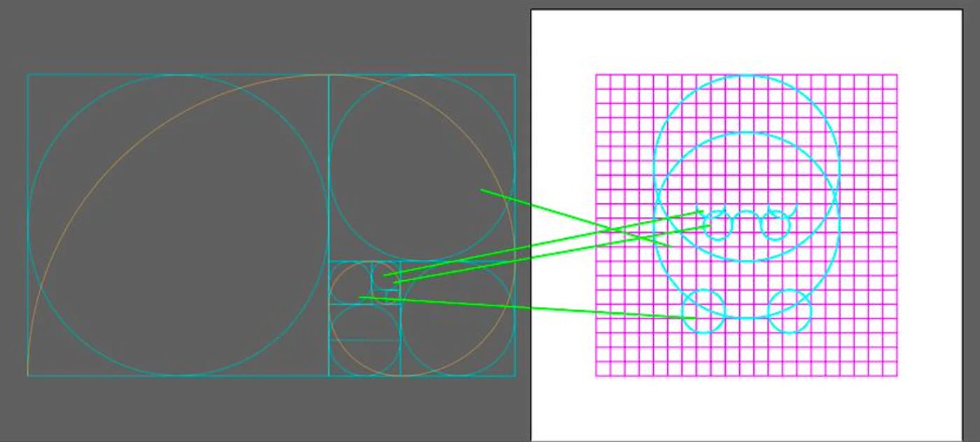Screen dimensions: 980x442
Task: Select the character's left eye circle
Action: tap(718, 226)
